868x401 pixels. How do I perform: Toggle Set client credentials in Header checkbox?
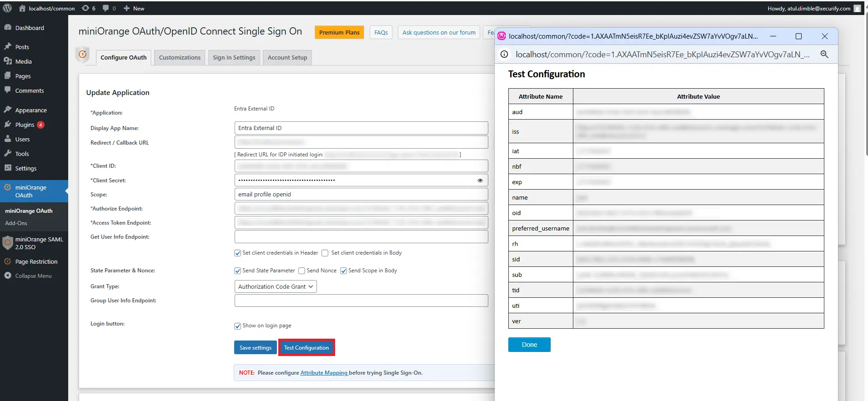pos(237,253)
